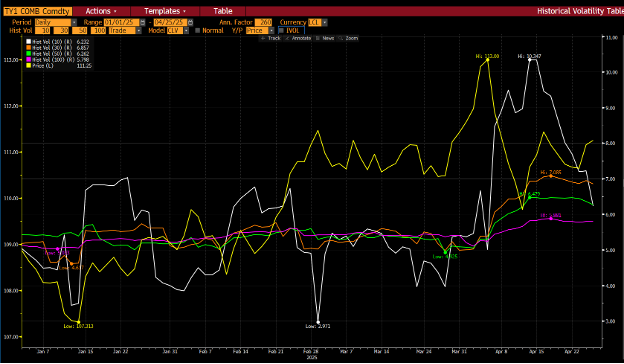Edit the range end date 04/25/25
This screenshot has height=364, width=624.
pyautogui.click(x=170, y=23)
